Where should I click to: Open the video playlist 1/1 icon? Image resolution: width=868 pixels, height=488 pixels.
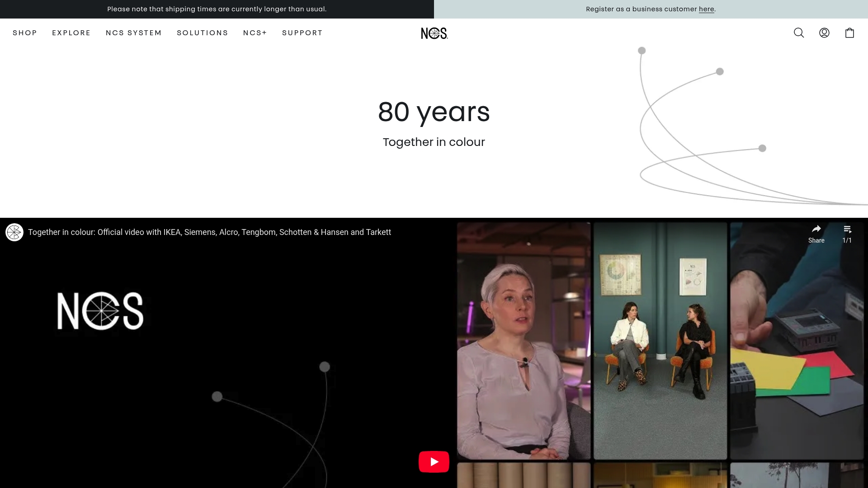tap(847, 230)
